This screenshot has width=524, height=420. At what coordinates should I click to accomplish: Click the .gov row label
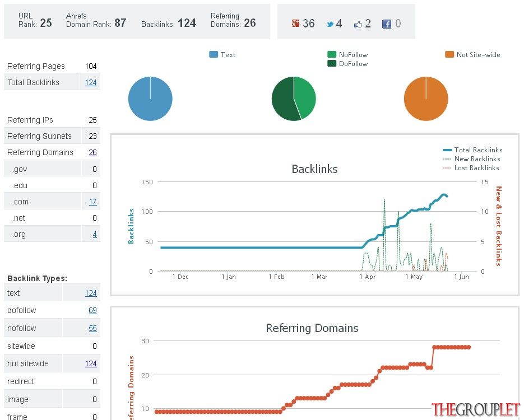coord(20,169)
